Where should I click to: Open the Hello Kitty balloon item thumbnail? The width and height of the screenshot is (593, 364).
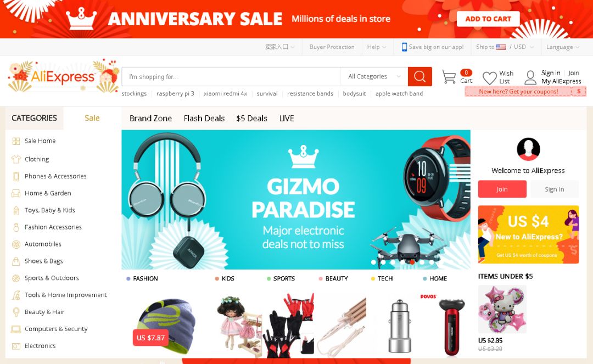tap(502, 309)
